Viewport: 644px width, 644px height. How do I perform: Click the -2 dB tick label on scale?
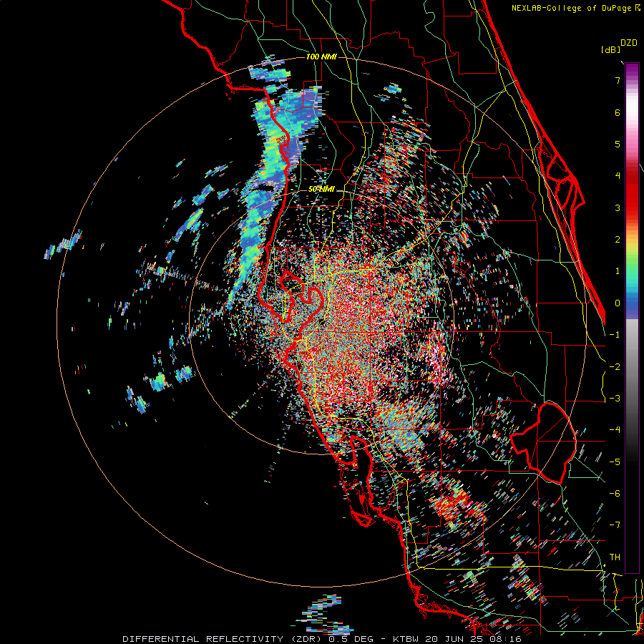pos(615,367)
